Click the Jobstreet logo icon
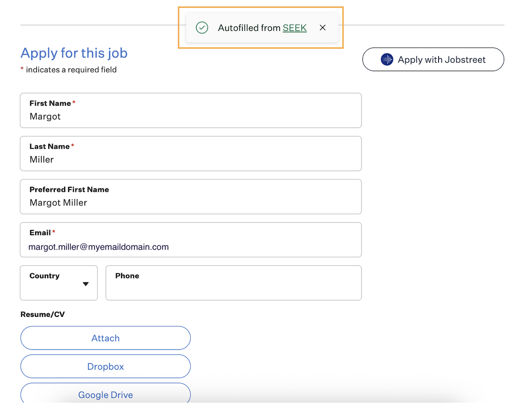This screenshot has width=532, height=403. 387,60
